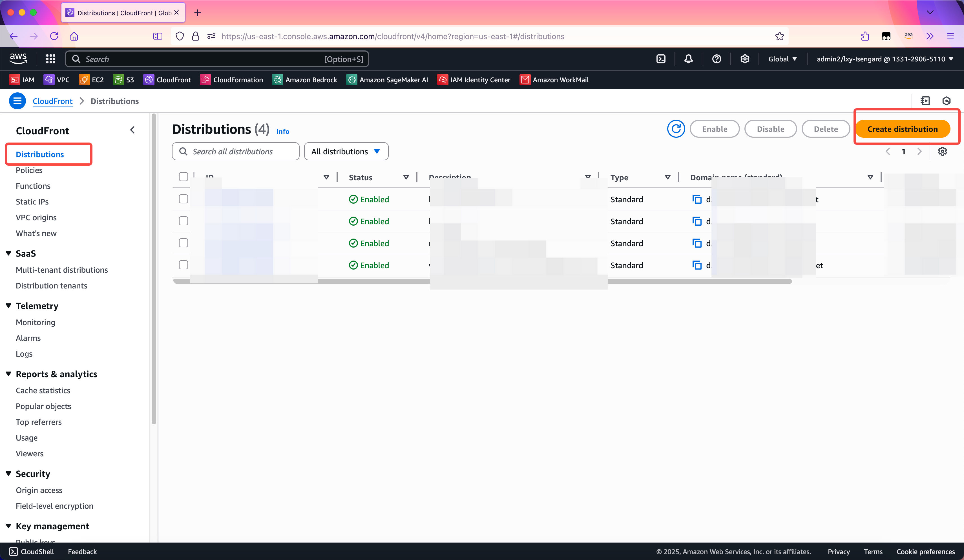Open the notifications bell
Screen dimensions: 964x560
[x=688, y=59]
